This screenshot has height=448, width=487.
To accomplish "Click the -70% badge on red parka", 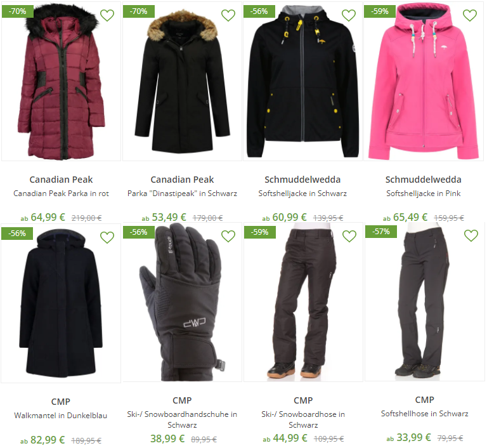I will click(17, 11).
